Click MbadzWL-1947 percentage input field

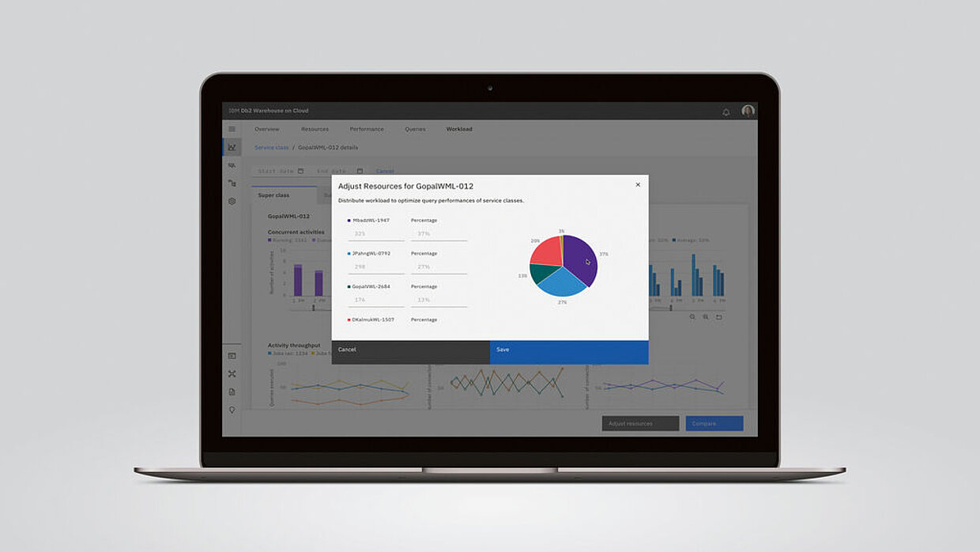[439, 234]
